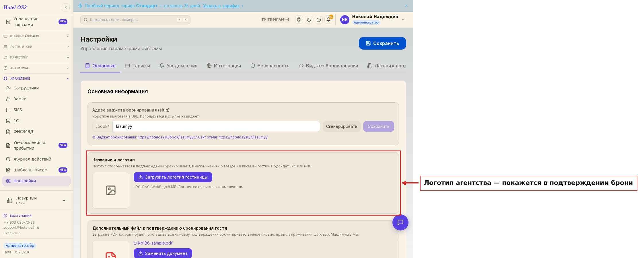This screenshot has width=644, height=258.
Task: Open 1С in the sidebar
Action: [36, 121]
